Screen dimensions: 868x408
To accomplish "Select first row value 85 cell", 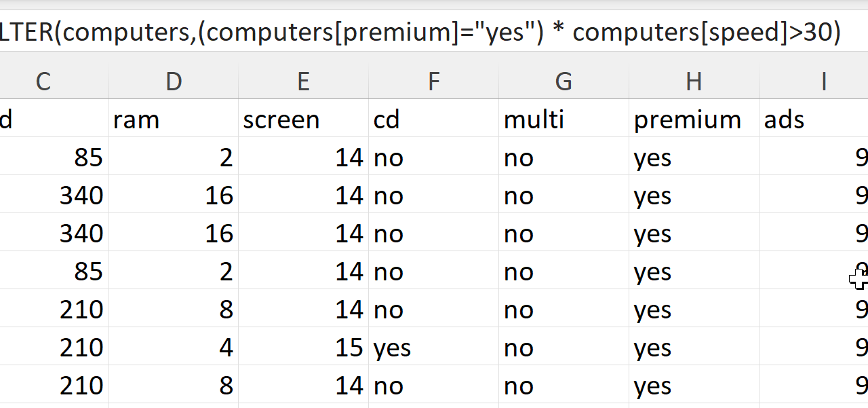I will point(54,157).
